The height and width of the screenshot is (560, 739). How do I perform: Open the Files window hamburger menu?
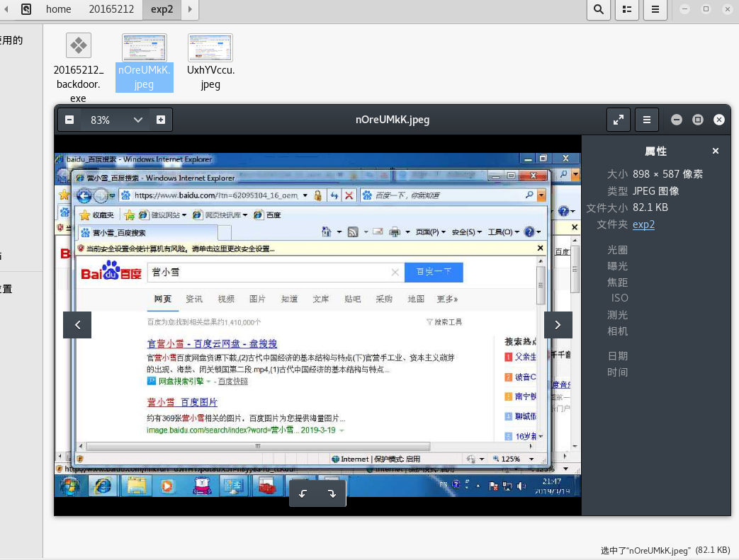click(655, 9)
